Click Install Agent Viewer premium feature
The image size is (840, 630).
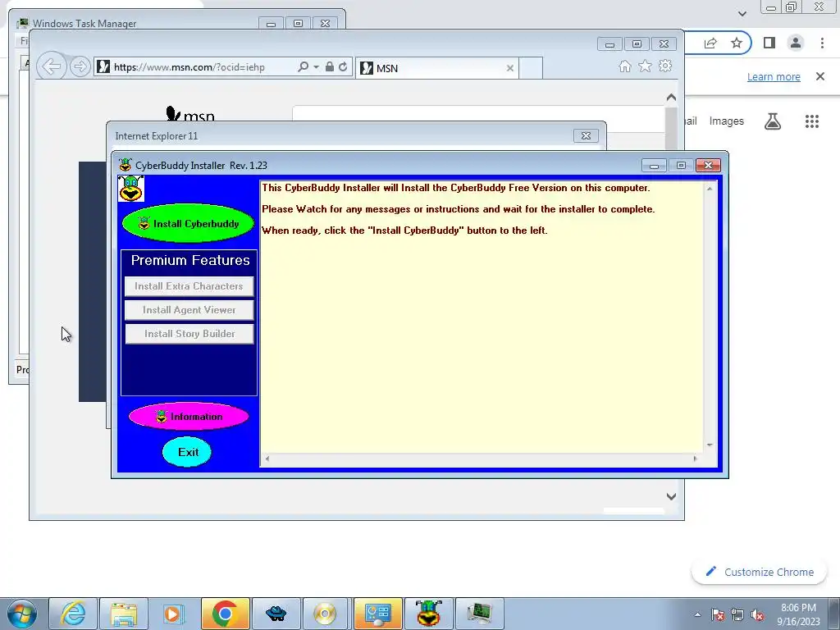(x=189, y=309)
